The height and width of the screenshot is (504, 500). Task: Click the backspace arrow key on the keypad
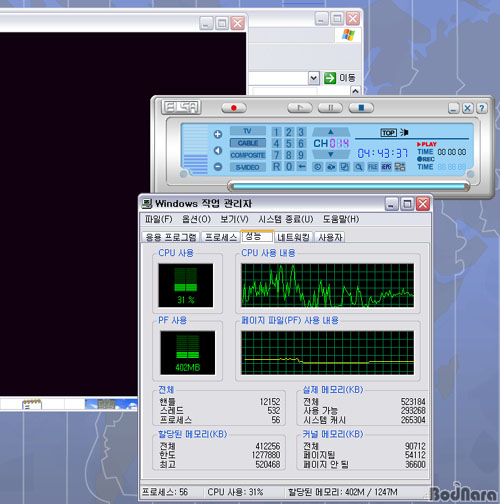tap(301, 166)
